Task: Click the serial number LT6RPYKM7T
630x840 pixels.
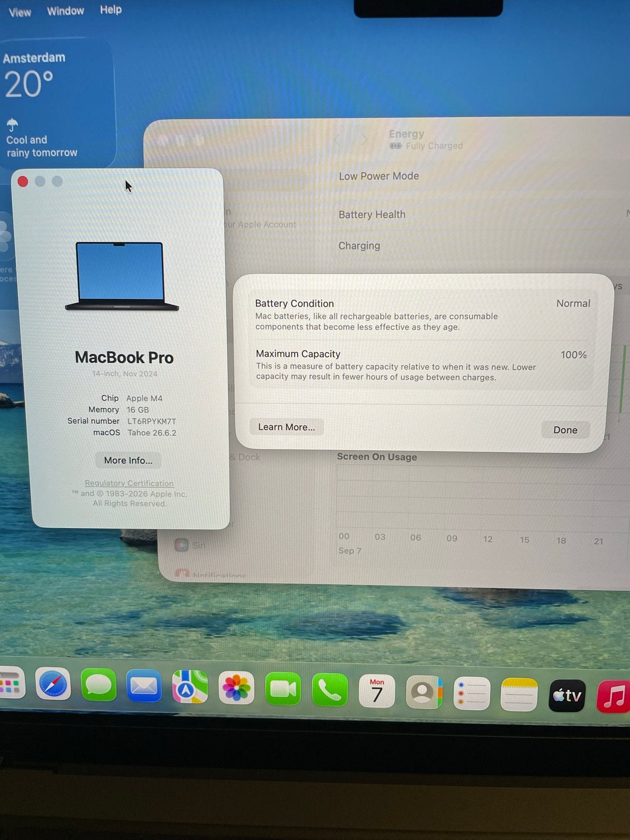Action: tap(152, 422)
